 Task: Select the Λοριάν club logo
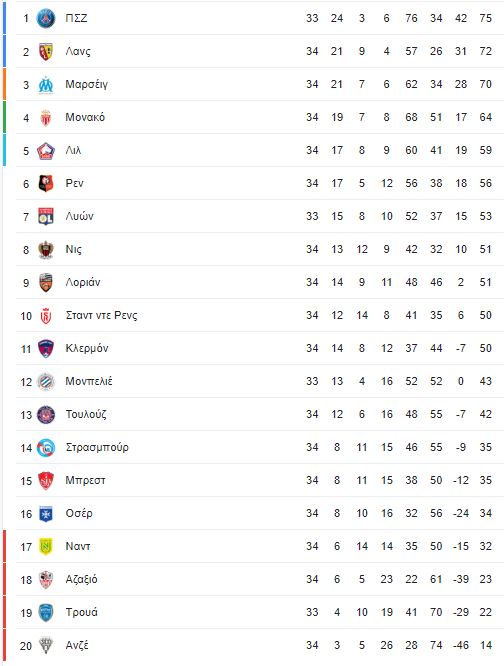tap(46, 282)
